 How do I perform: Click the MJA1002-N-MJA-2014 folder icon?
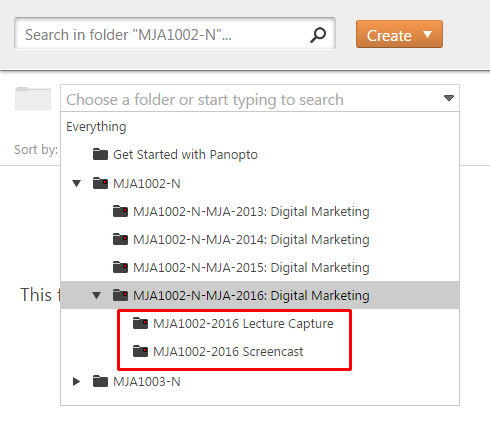120,239
